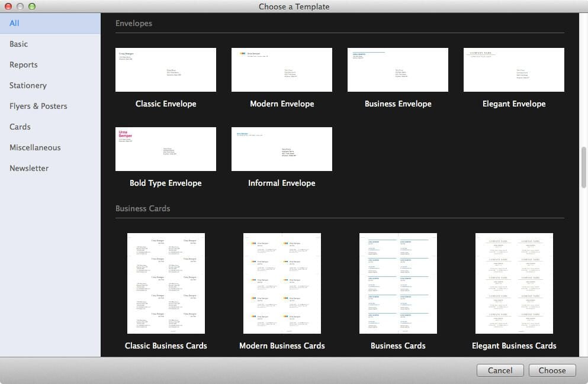Image resolution: width=588 pixels, height=384 pixels.
Task: Show the All templates category
Action: point(50,23)
